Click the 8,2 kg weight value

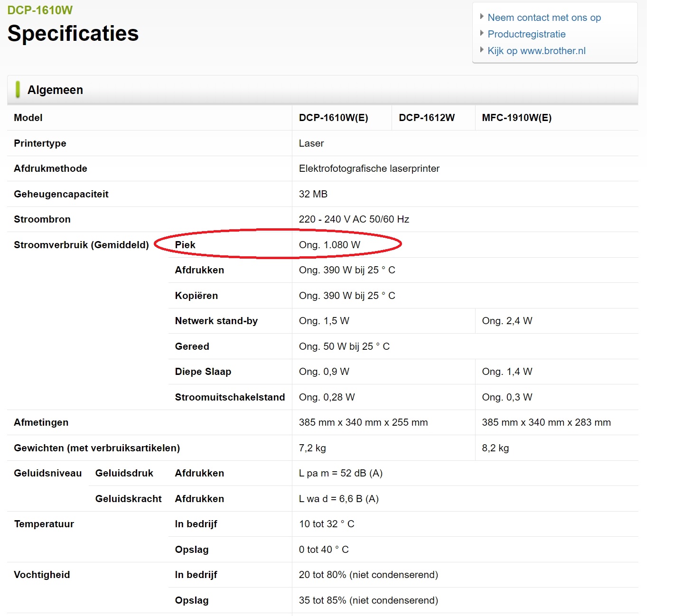coord(495,448)
